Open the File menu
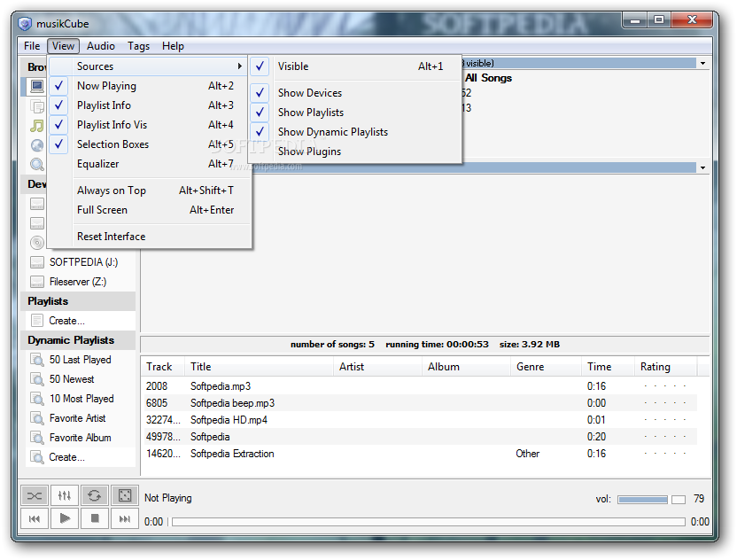The width and height of the screenshot is (737, 560). 32,46
